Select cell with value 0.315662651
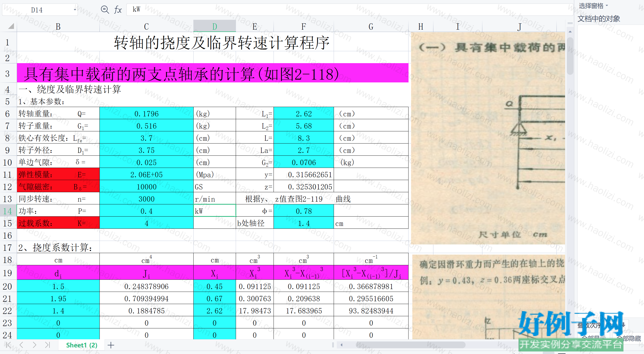The height and width of the screenshot is (354, 644). click(303, 174)
